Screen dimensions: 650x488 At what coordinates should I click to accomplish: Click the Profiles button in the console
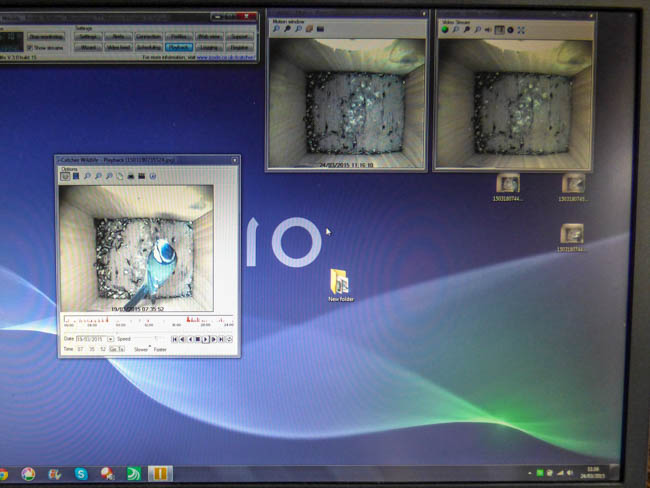[179, 36]
